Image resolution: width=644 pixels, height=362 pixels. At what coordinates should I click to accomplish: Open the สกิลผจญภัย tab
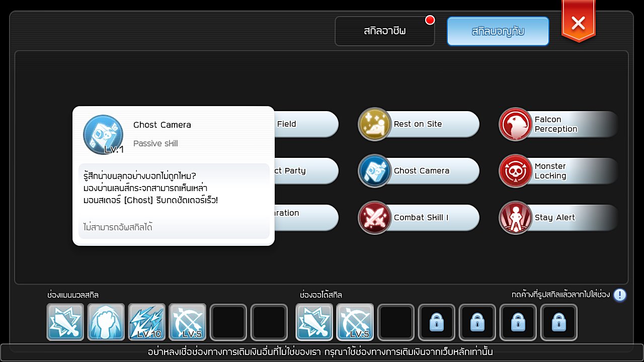pyautogui.click(x=498, y=31)
